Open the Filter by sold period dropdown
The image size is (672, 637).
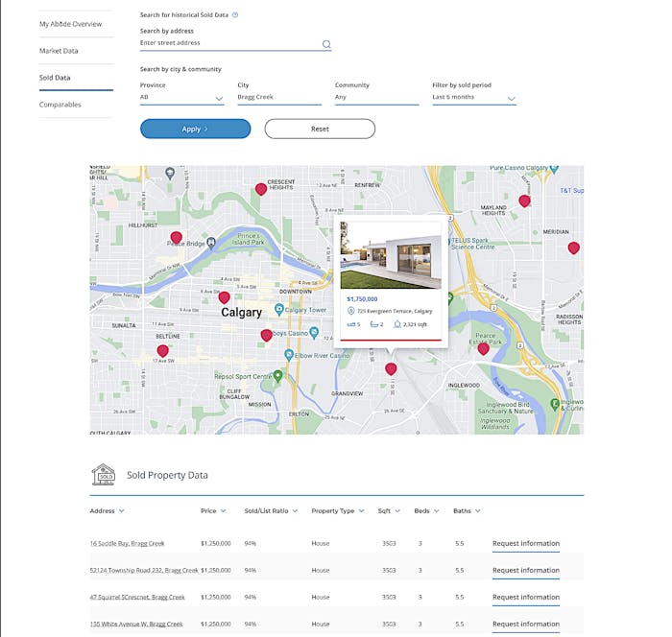(x=474, y=98)
